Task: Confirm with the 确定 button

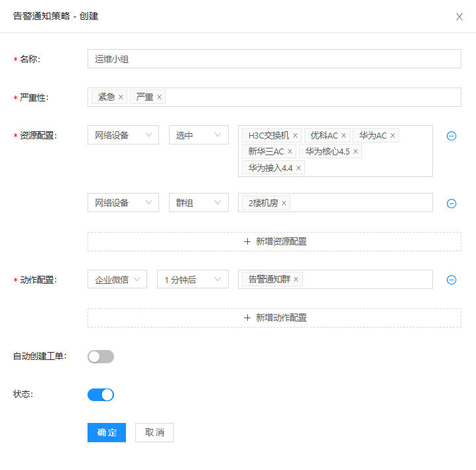Action: tap(107, 433)
